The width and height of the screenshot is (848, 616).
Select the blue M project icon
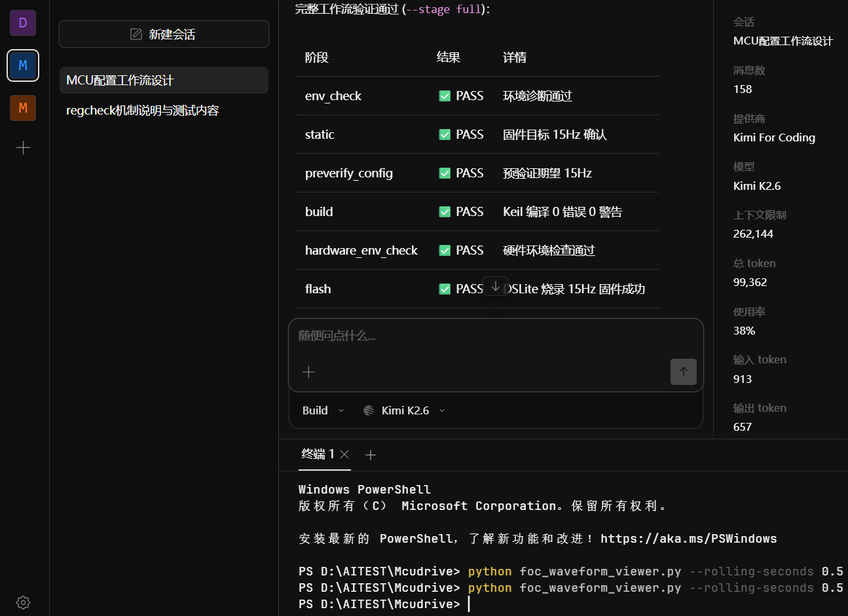(23, 65)
